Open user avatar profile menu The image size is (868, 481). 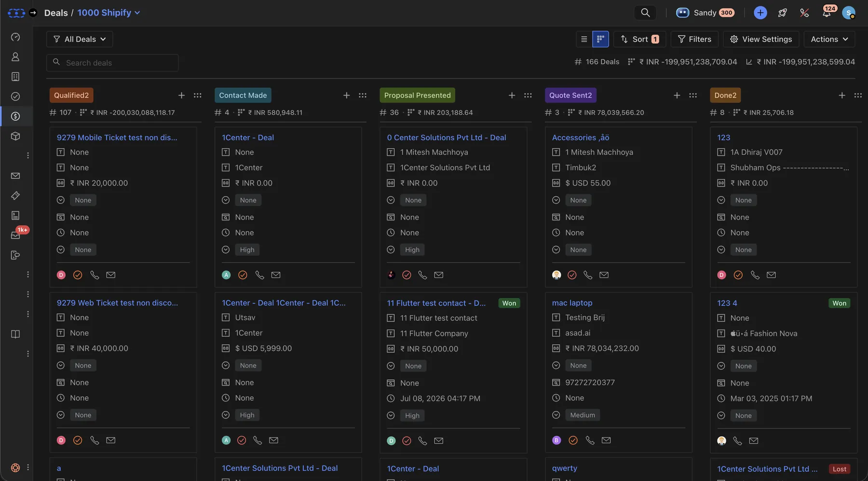click(849, 13)
